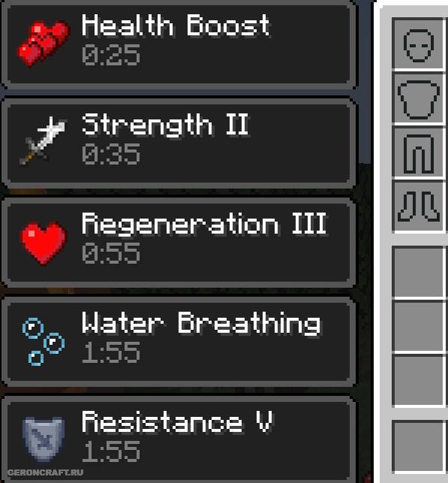Viewport: 448px width, 483px height.
Task: Select the helmet armor slot
Action: (419, 45)
